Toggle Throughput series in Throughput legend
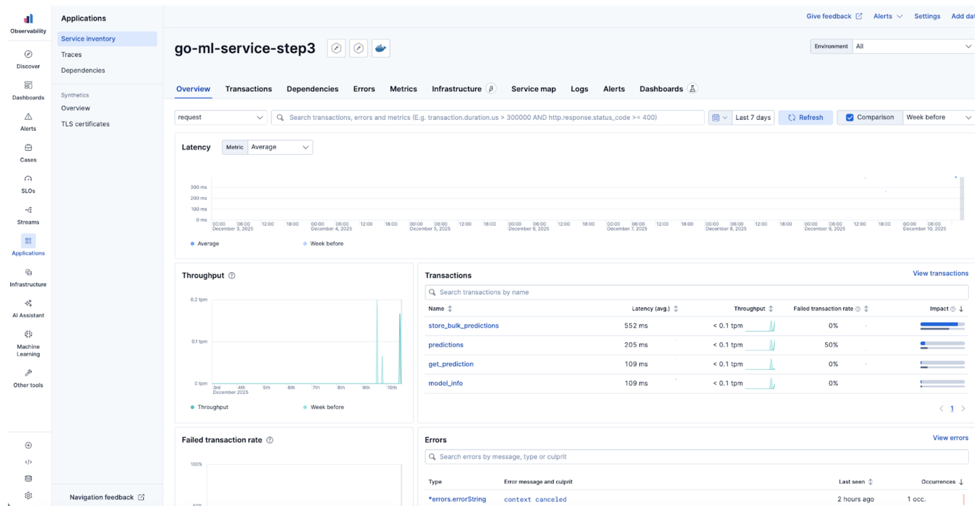Image resolution: width=980 pixels, height=516 pixels. [x=209, y=407]
